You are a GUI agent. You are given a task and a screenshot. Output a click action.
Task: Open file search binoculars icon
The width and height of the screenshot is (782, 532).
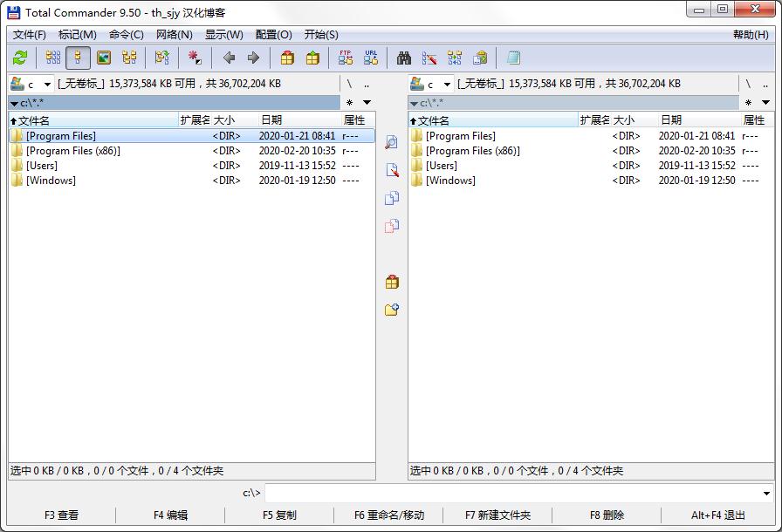tap(404, 58)
